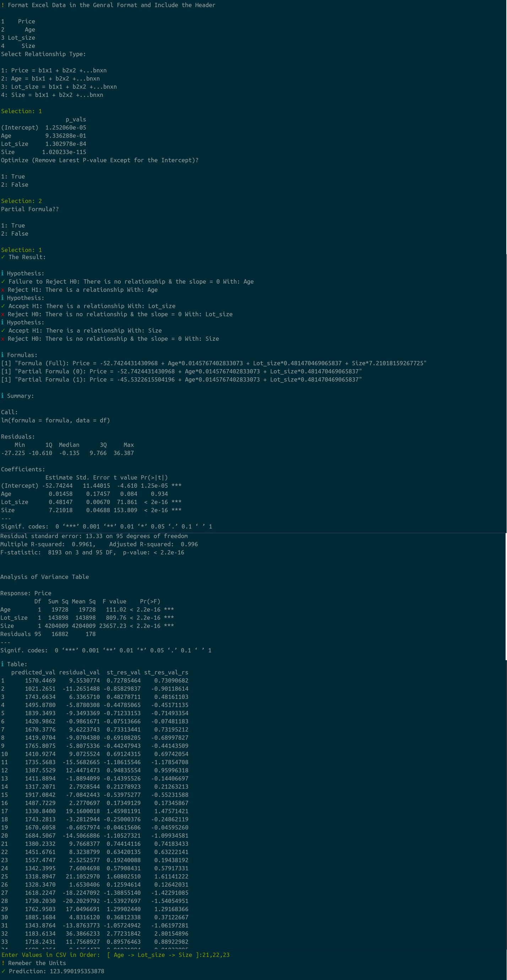Click the 'Partial Formula??' prompt
This screenshot has width=507, height=980.
(30, 209)
